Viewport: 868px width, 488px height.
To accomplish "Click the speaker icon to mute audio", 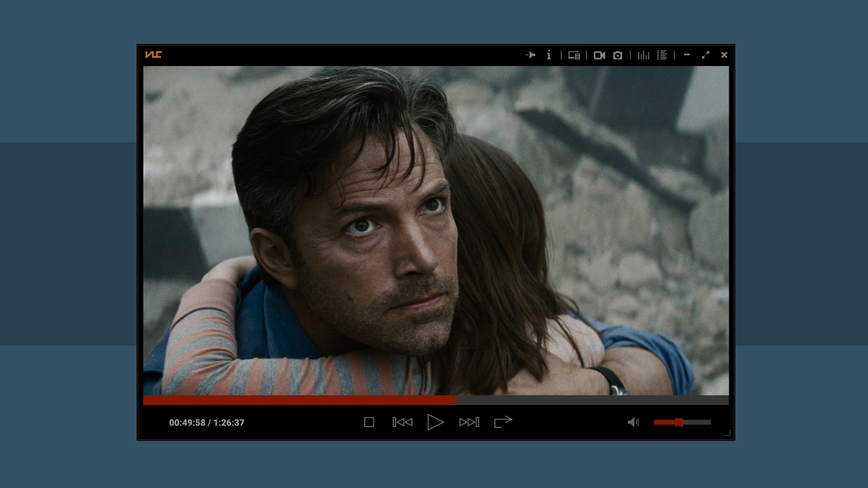I will coord(634,422).
